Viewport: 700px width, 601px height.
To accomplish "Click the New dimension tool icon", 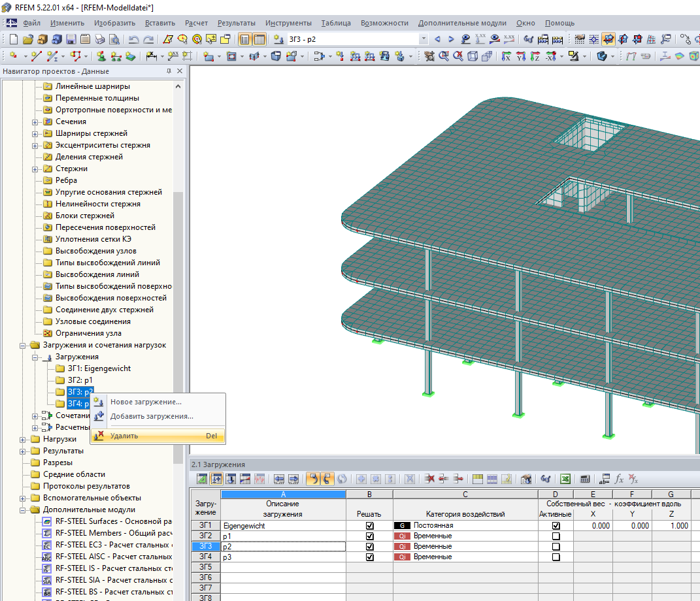I will pyautogui.click(x=152, y=56).
